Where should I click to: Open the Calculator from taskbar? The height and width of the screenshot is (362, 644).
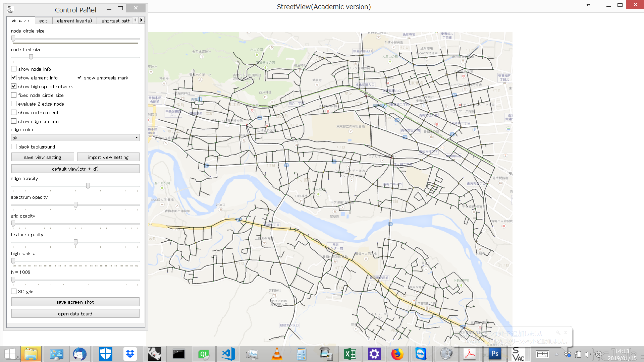click(x=301, y=354)
